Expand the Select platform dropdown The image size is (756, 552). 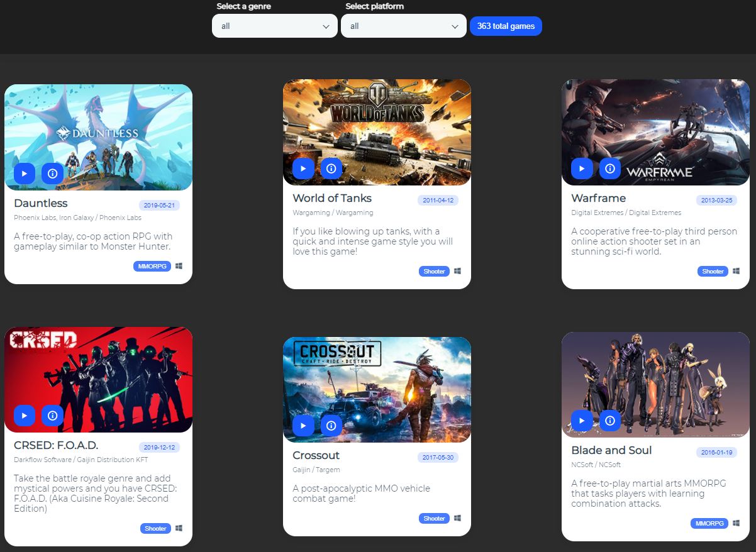click(x=404, y=26)
